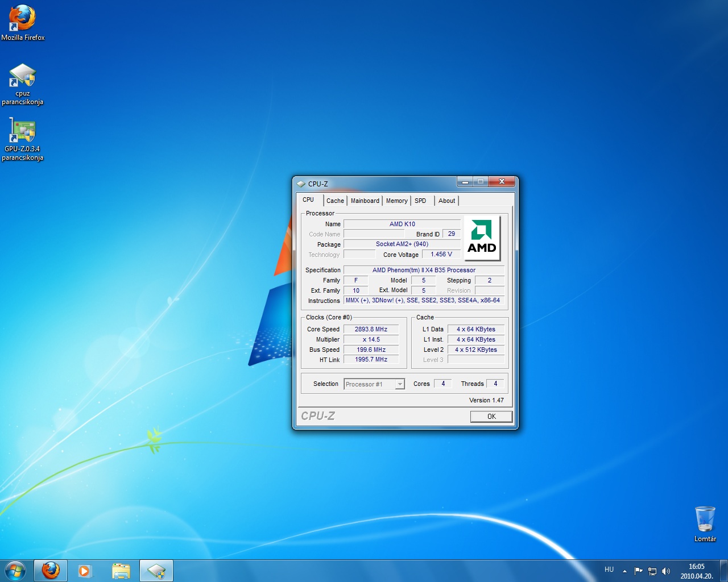The width and height of the screenshot is (728, 582).
Task: Click the Version 1.47 label
Action: pos(486,400)
